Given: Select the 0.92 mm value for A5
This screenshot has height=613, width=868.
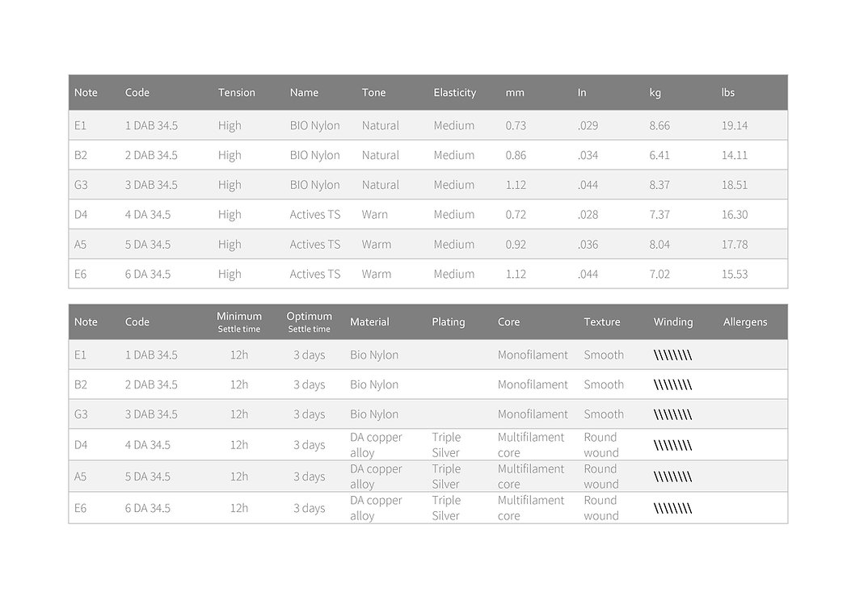Looking at the screenshot, I should tap(516, 245).
